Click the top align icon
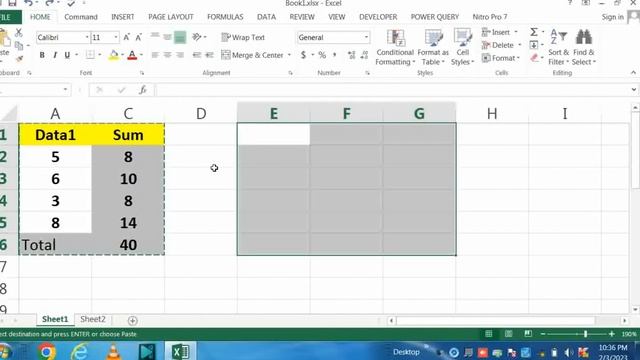 155,37
